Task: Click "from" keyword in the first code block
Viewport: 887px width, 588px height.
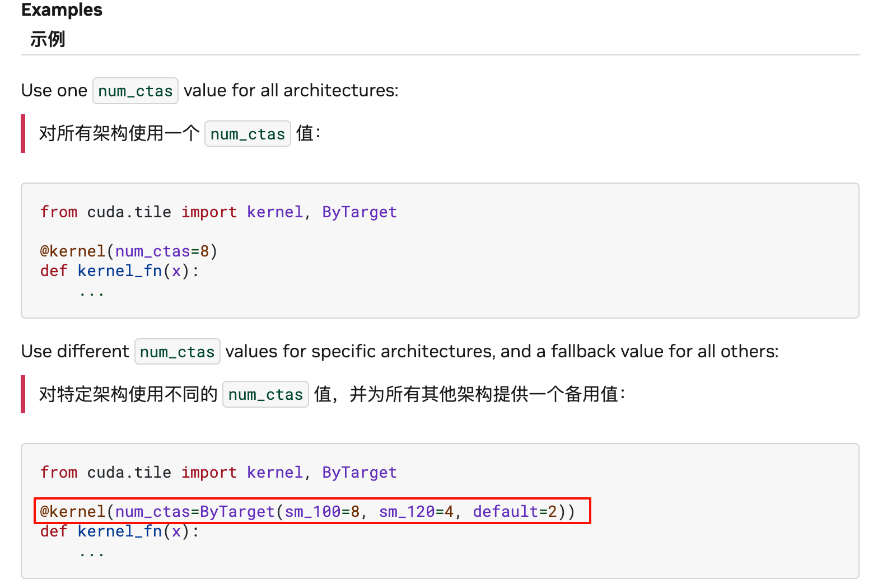Action: click(x=59, y=212)
